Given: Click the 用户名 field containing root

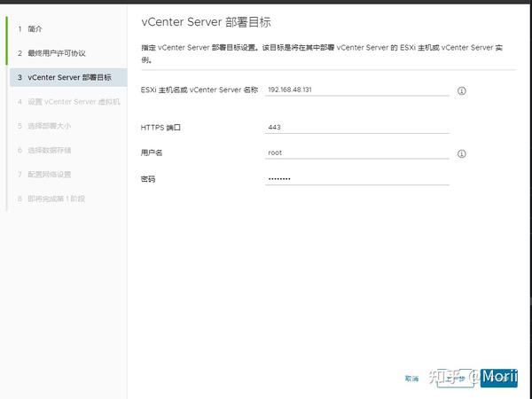Looking at the screenshot, I should (357, 153).
